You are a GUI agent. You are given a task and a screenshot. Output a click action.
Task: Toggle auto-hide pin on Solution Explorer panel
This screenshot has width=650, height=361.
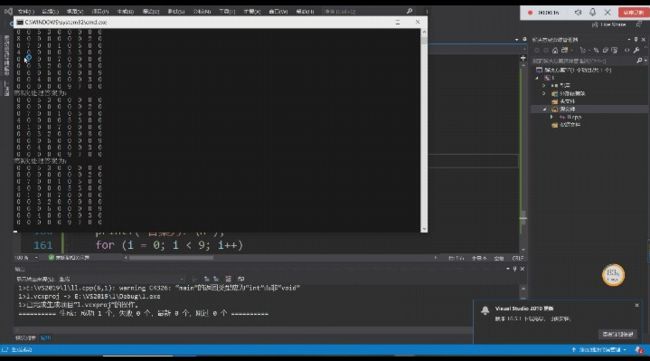[636, 39]
